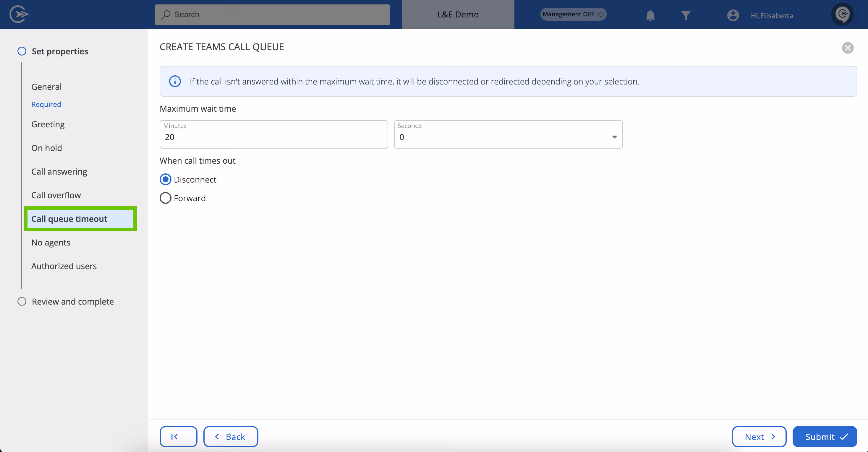Click Next to continue
This screenshot has width=868, height=452.
759,437
